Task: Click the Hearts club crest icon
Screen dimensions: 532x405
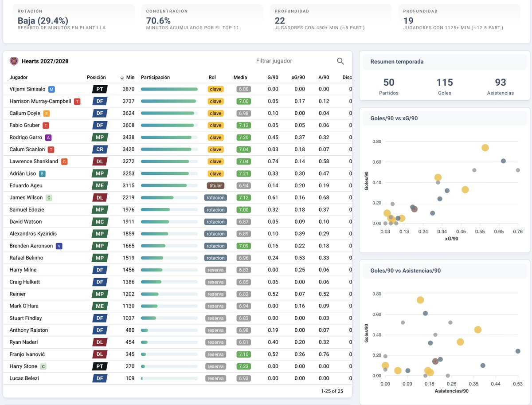Action: click(14, 61)
